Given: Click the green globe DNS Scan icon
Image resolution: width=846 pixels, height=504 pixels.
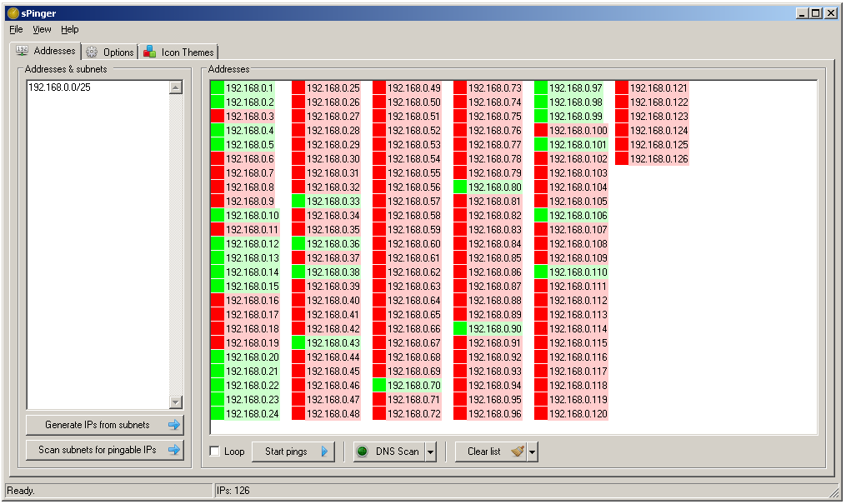Looking at the screenshot, I should 362,452.
